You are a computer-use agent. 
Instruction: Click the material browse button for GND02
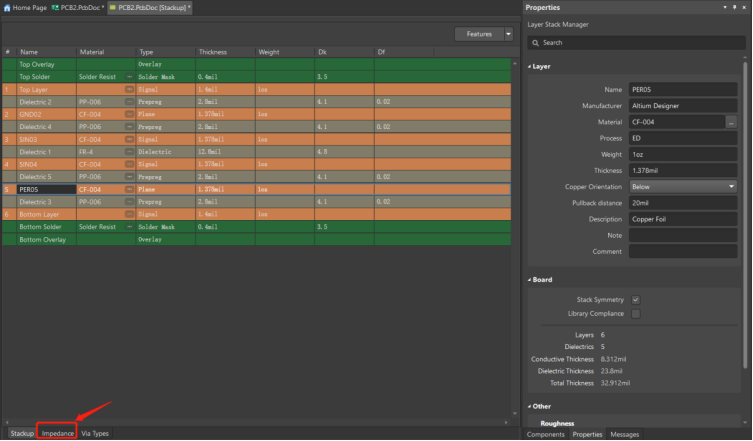coord(129,114)
